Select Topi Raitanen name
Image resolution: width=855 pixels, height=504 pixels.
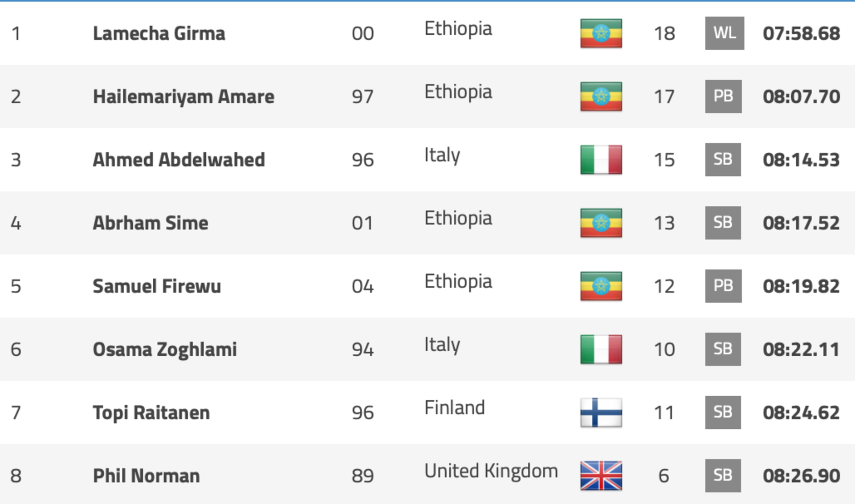pos(151,413)
